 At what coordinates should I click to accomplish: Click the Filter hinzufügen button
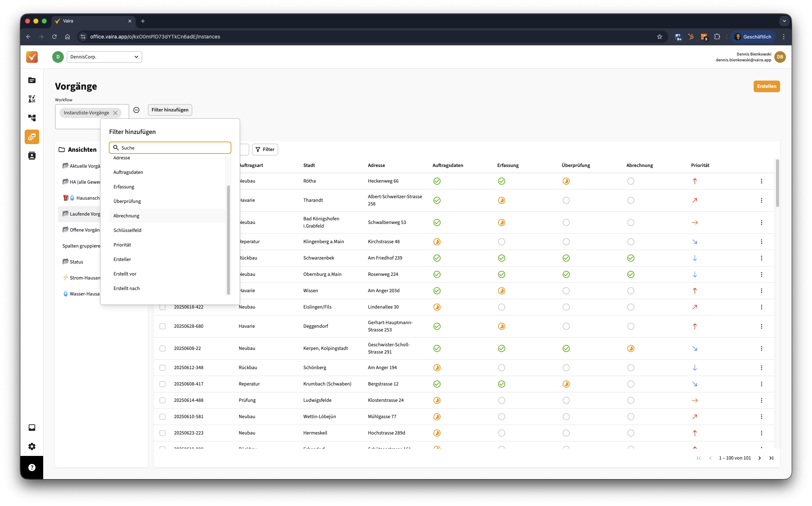170,110
